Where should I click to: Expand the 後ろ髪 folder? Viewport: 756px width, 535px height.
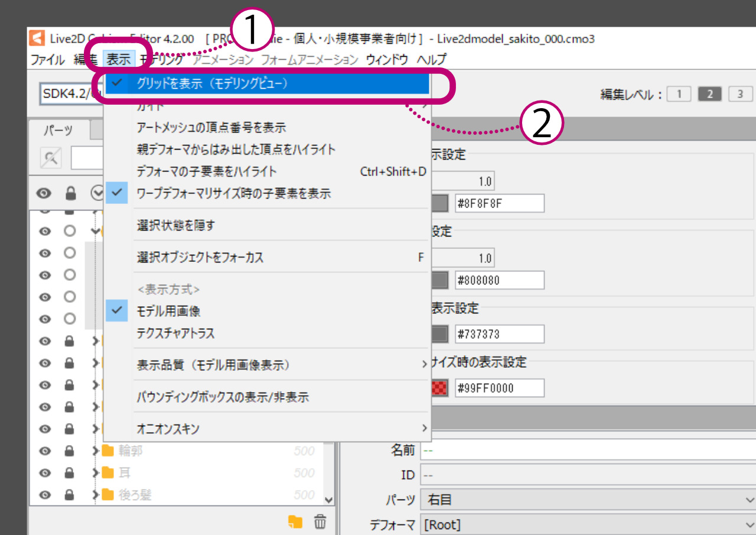[96, 495]
